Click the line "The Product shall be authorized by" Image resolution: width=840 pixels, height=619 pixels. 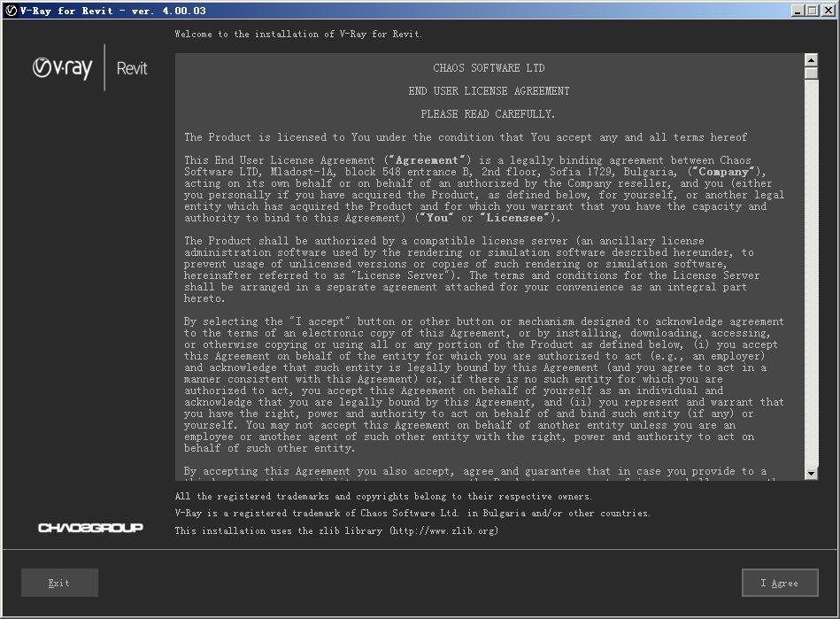(x=444, y=241)
